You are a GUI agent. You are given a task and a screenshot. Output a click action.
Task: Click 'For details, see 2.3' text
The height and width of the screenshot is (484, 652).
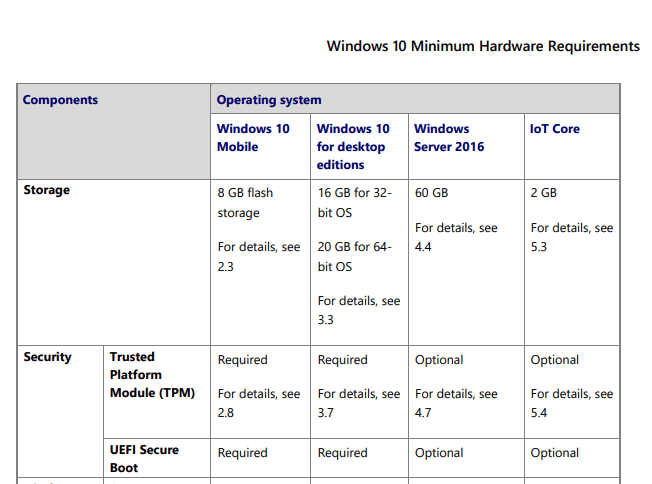click(259, 257)
